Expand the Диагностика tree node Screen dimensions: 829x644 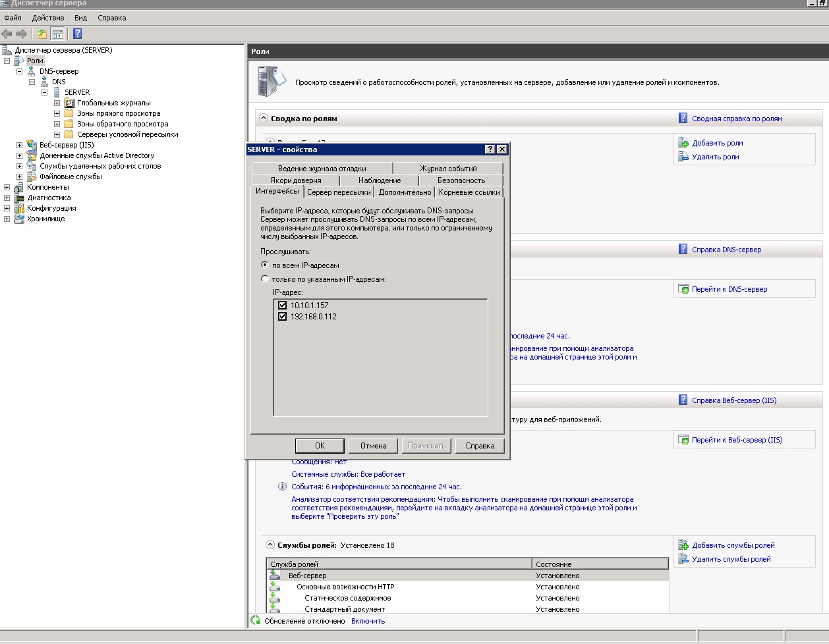coord(7,198)
